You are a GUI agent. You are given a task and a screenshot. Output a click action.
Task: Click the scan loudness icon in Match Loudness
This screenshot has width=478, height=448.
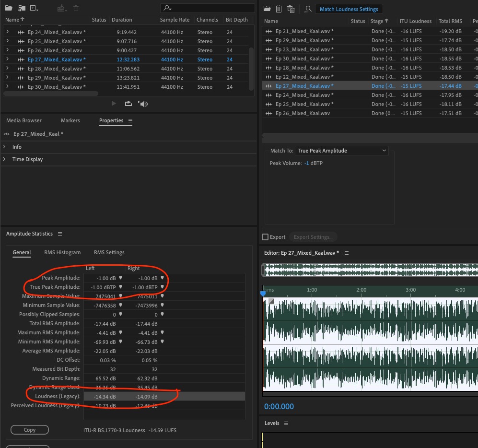click(x=308, y=9)
